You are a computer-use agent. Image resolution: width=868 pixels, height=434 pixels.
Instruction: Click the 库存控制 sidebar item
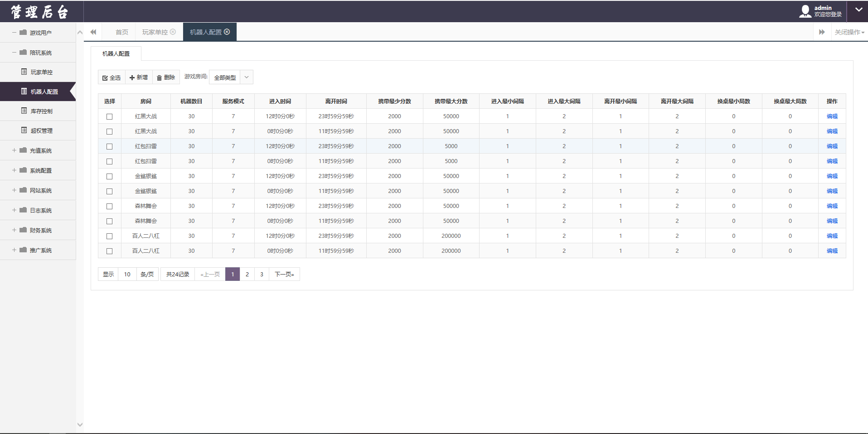(41, 111)
